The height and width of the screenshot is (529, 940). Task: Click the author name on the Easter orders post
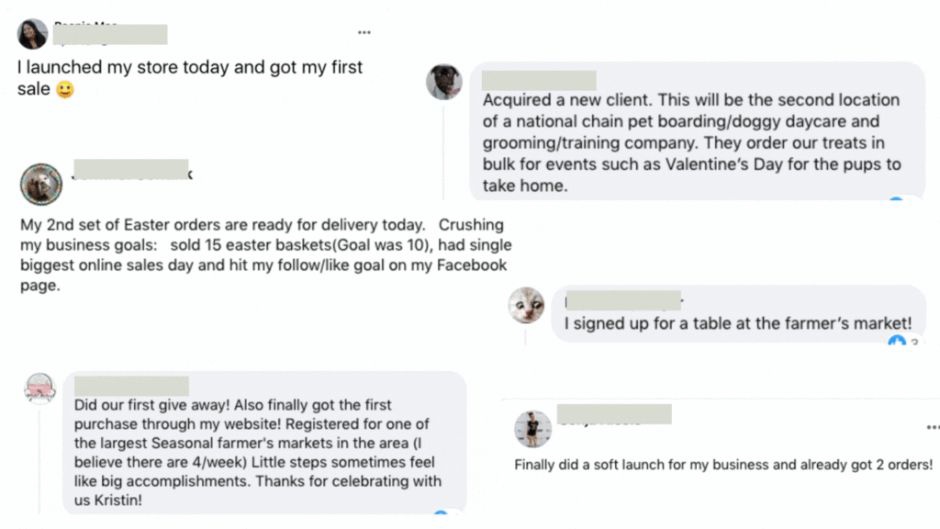click(131, 170)
